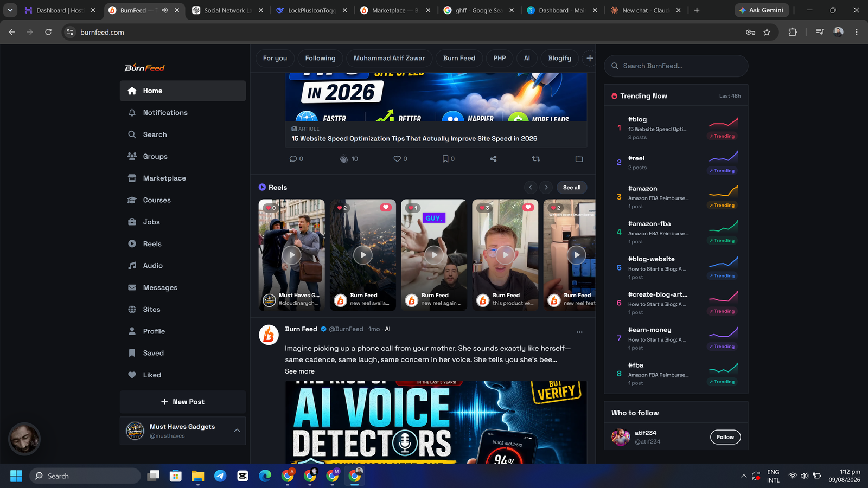The width and height of the screenshot is (868, 488).
Task: Click See all reels button
Action: (x=572, y=188)
